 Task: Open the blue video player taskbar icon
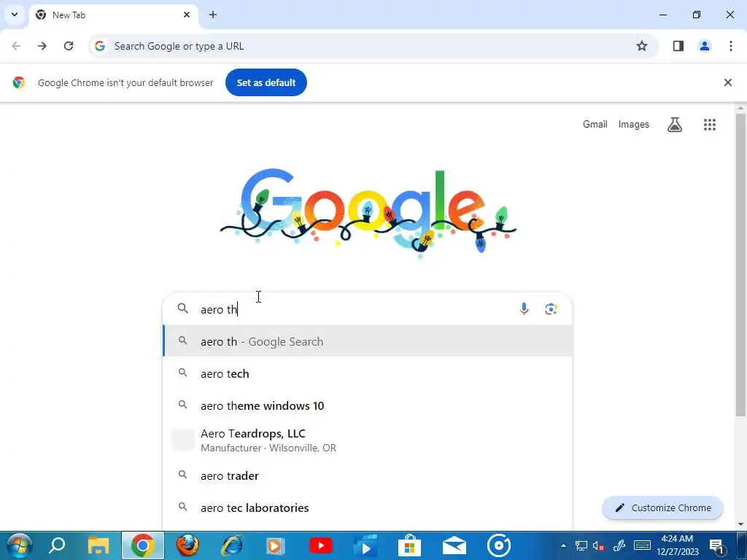click(x=365, y=545)
